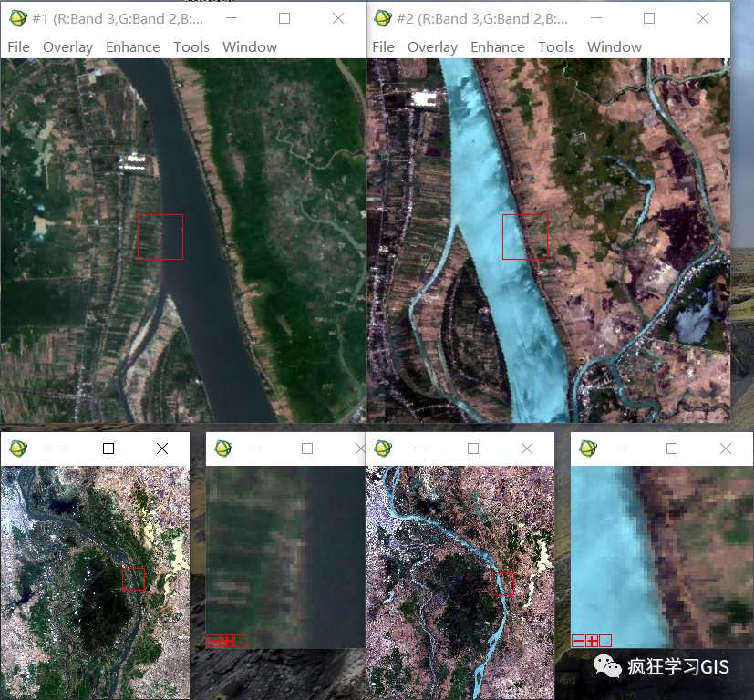Minimize the cyan-river scroll window
Viewport: 754px width, 700px height.
420,448
